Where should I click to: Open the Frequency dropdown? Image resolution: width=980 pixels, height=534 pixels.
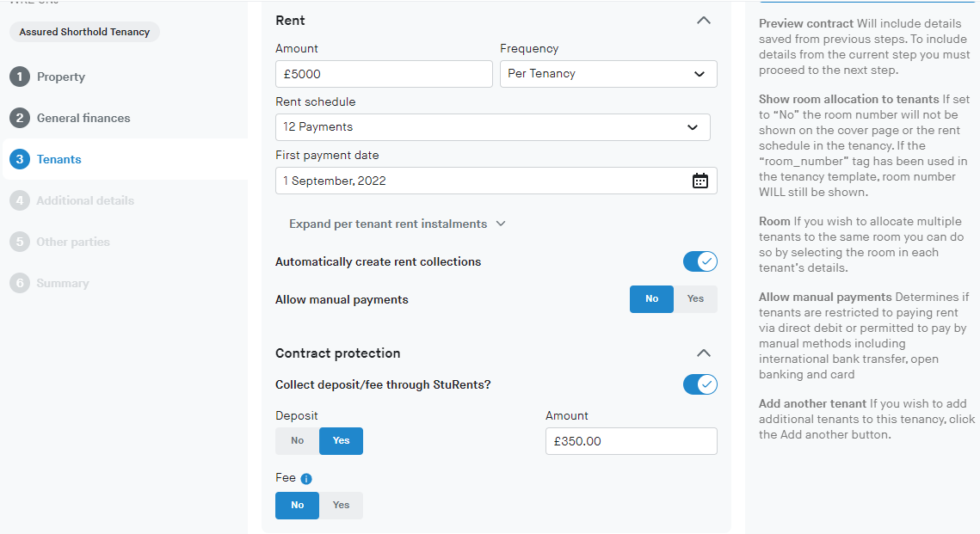pyautogui.click(x=607, y=74)
